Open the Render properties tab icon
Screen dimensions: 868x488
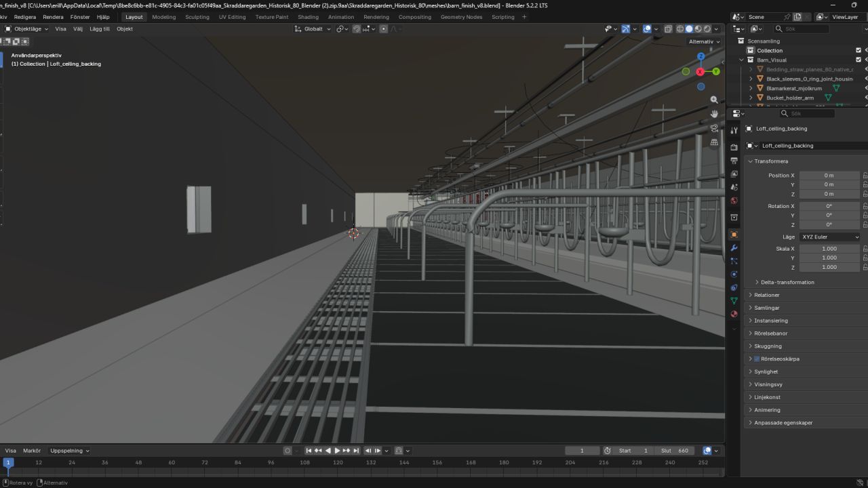click(734, 147)
